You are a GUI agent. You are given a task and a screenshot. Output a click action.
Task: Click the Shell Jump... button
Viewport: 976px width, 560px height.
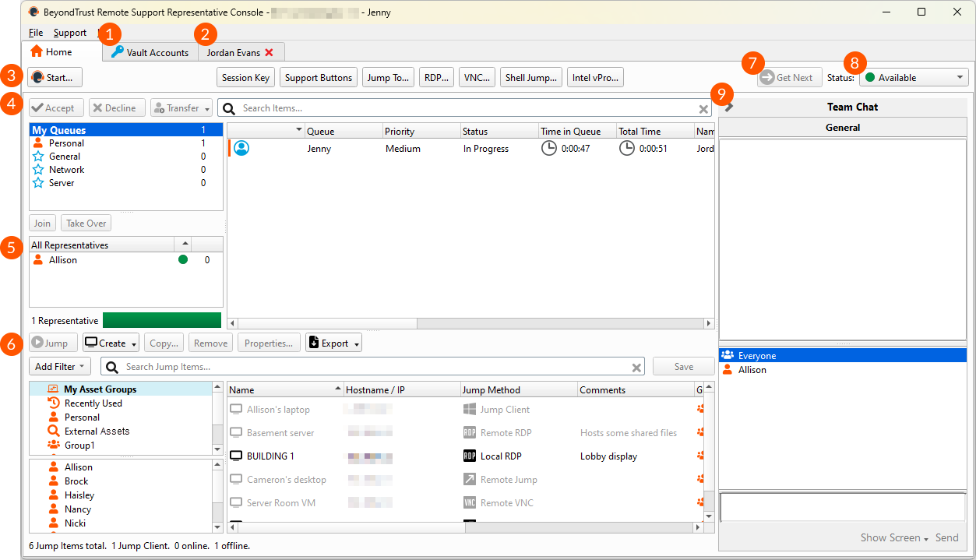(531, 77)
